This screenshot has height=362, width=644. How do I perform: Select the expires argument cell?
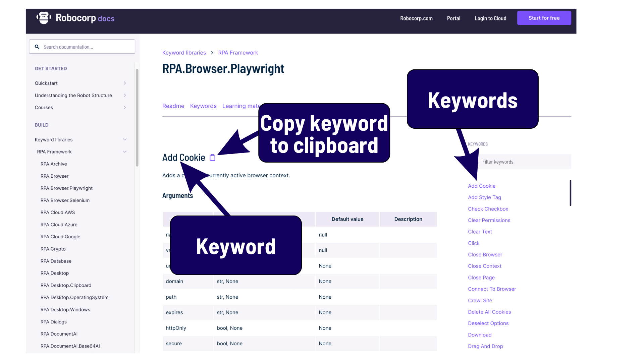click(188, 312)
